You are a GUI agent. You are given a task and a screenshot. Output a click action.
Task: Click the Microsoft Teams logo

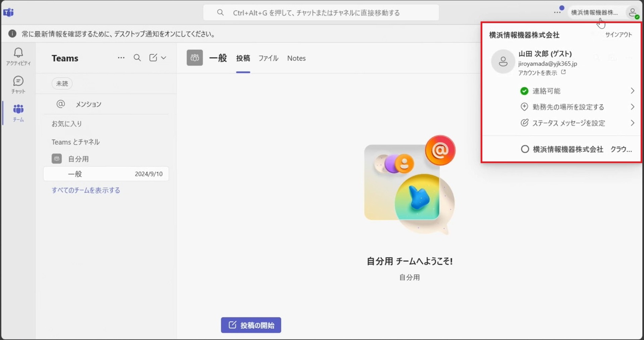(8, 13)
